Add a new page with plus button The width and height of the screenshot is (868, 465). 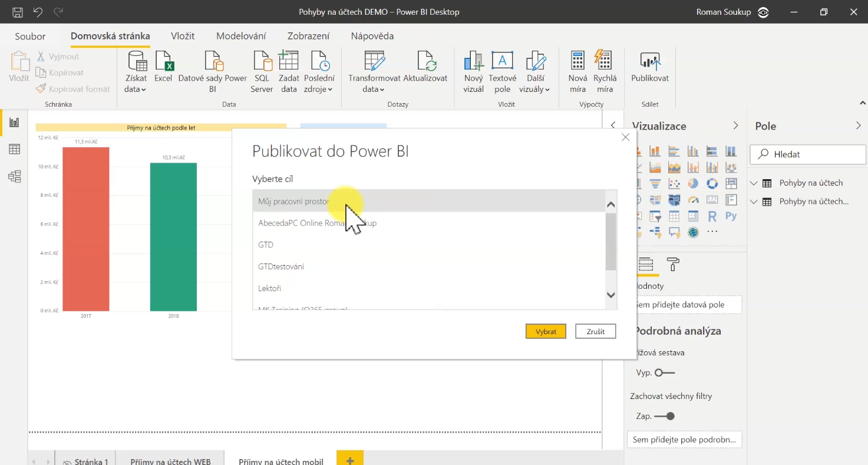coord(350,459)
